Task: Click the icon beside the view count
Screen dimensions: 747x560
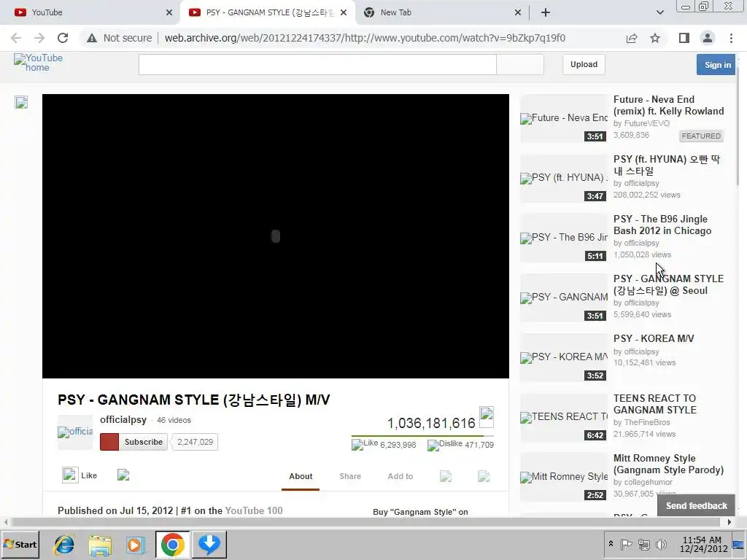Action: point(487,417)
